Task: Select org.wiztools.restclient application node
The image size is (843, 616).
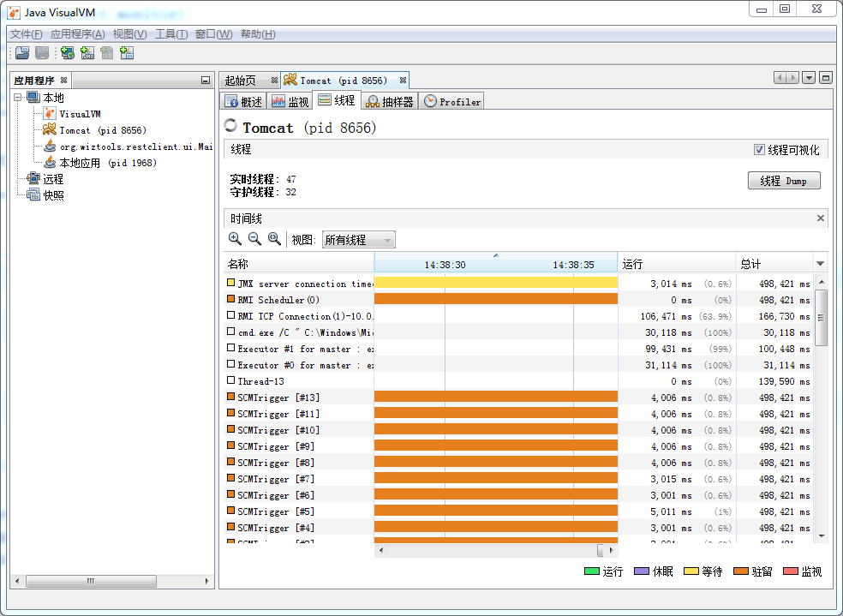Action: [136, 147]
